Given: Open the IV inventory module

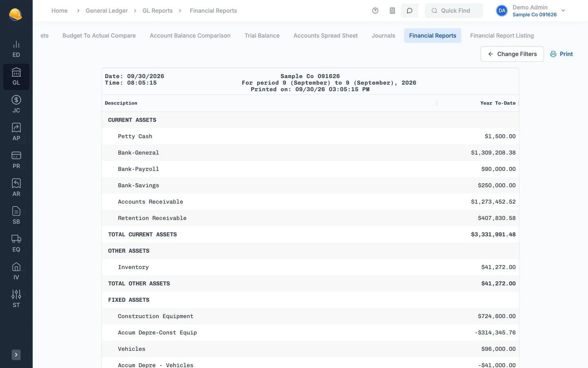Looking at the screenshot, I should [16, 272].
